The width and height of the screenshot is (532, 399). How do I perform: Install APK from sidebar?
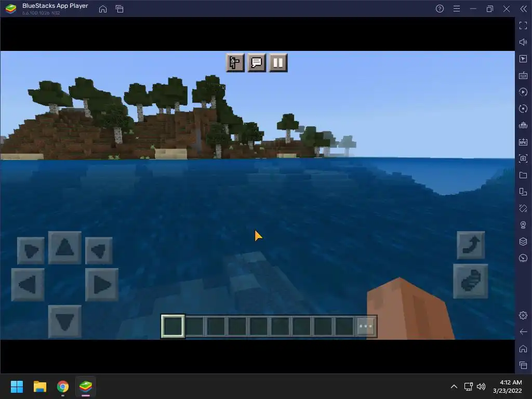click(x=523, y=142)
